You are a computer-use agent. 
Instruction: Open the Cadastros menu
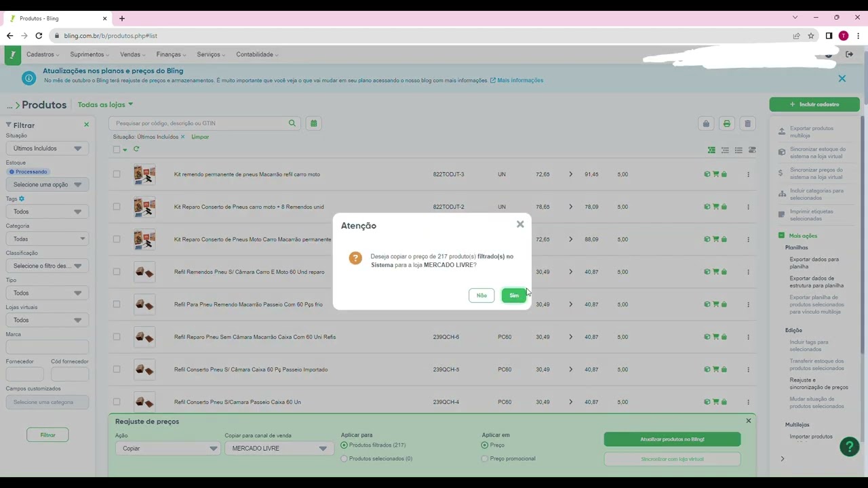tap(43, 55)
